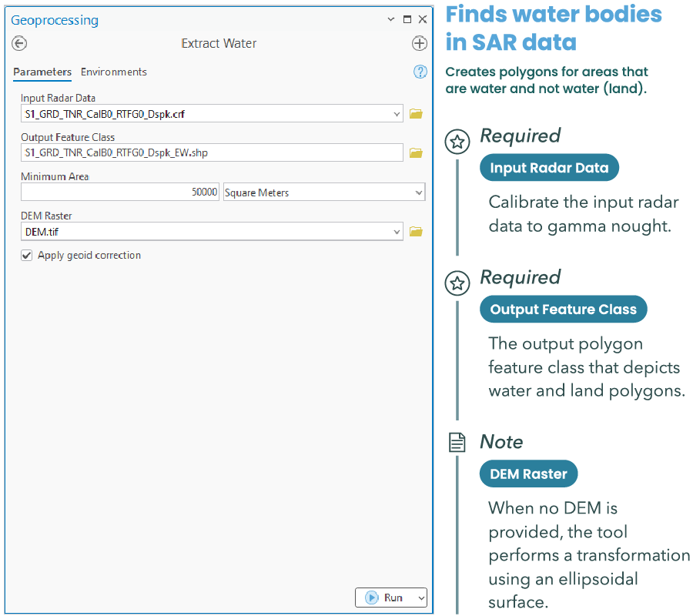Screen dimensions: 693x616
Task: Switch to the Environments tab
Action: (114, 72)
